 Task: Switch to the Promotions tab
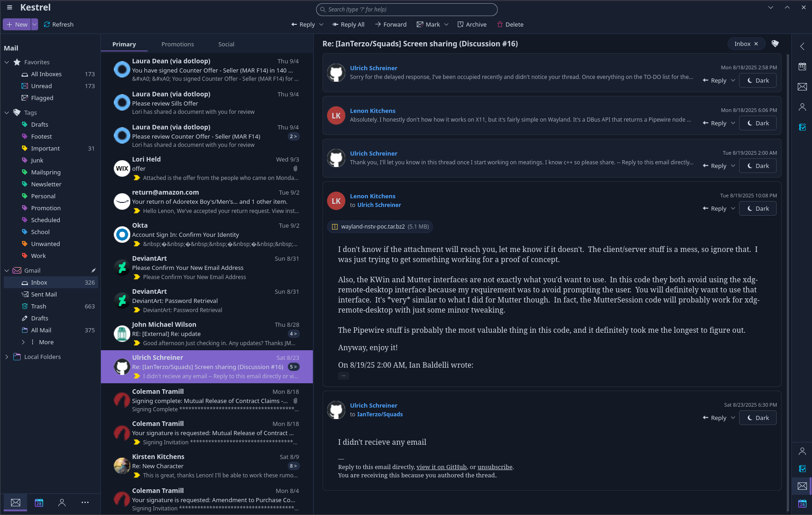[178, 44]
